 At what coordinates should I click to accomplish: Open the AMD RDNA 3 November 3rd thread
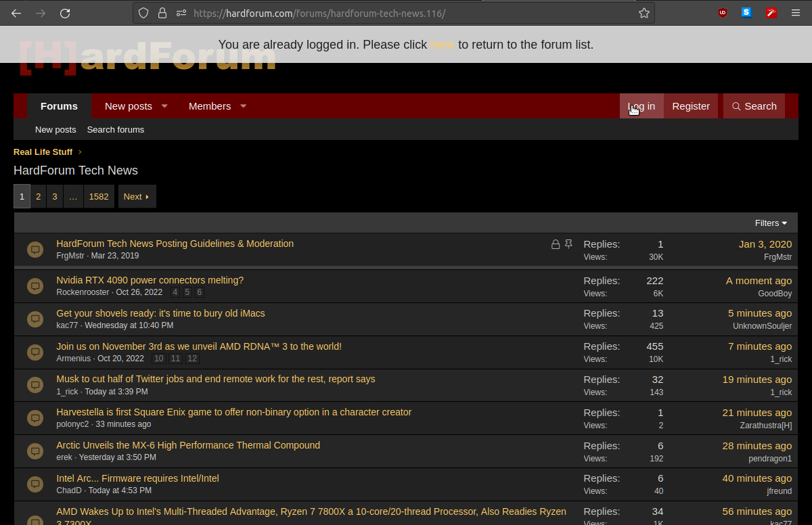[x=199, y=346]
